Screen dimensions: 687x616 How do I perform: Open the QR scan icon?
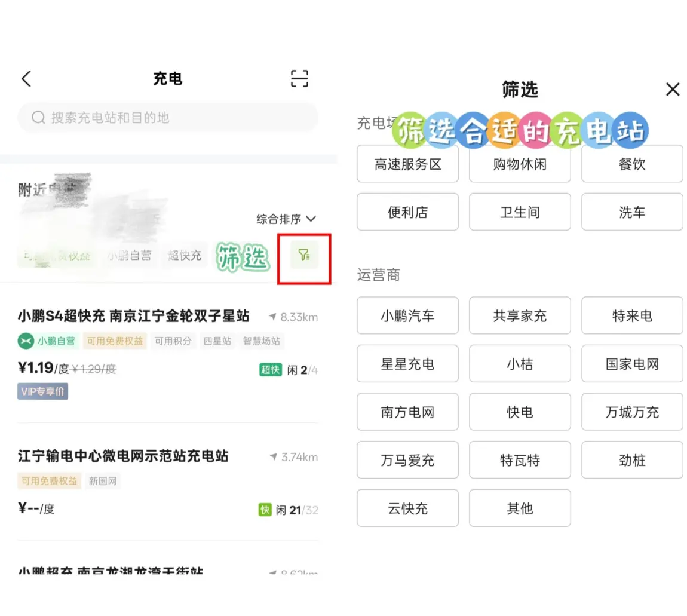(x=300, y=79)
